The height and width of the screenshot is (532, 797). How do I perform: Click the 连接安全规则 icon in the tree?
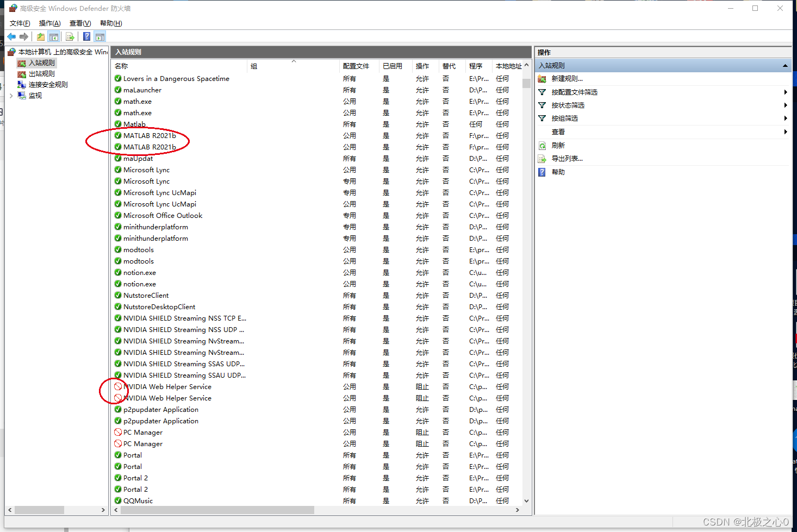click(x=22, y=85)
